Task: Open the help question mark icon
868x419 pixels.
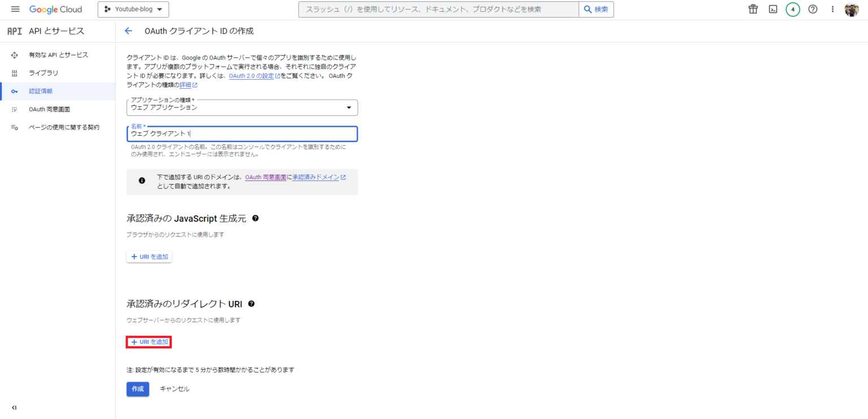Action: point(812,9)
